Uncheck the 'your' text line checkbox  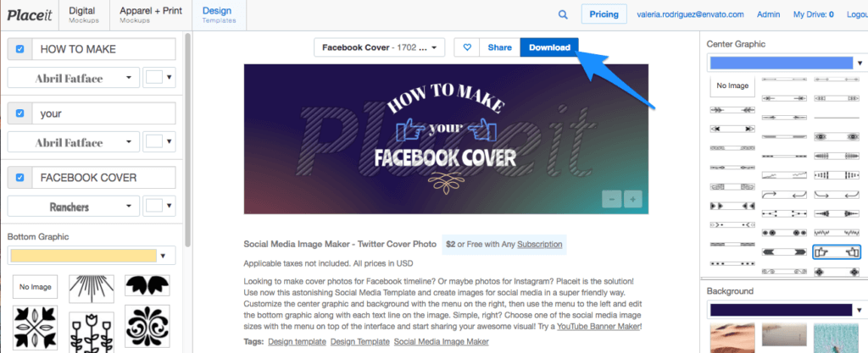(20, 113)
